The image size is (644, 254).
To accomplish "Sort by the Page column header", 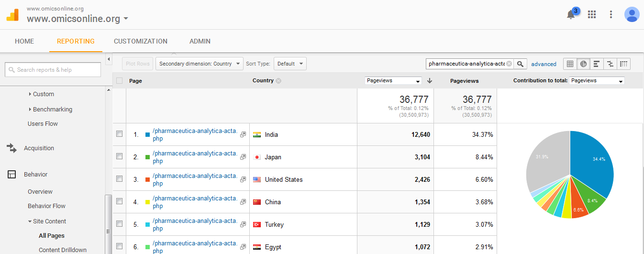I will [x=135, y=81].
